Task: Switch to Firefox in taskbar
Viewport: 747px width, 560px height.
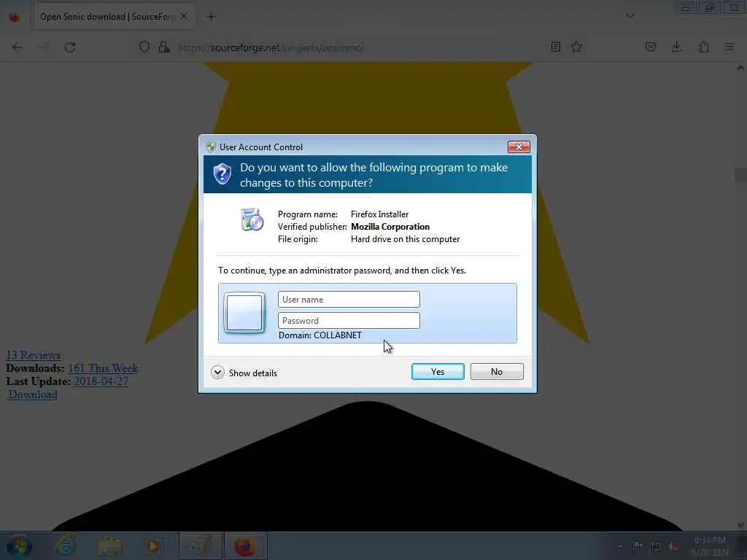Action: [x=245, y=545]
